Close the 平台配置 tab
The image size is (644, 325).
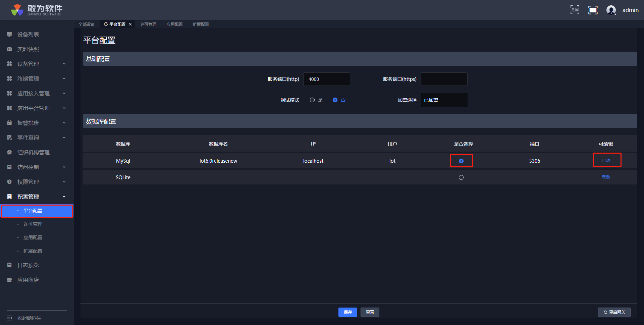(x=130, y=24)
